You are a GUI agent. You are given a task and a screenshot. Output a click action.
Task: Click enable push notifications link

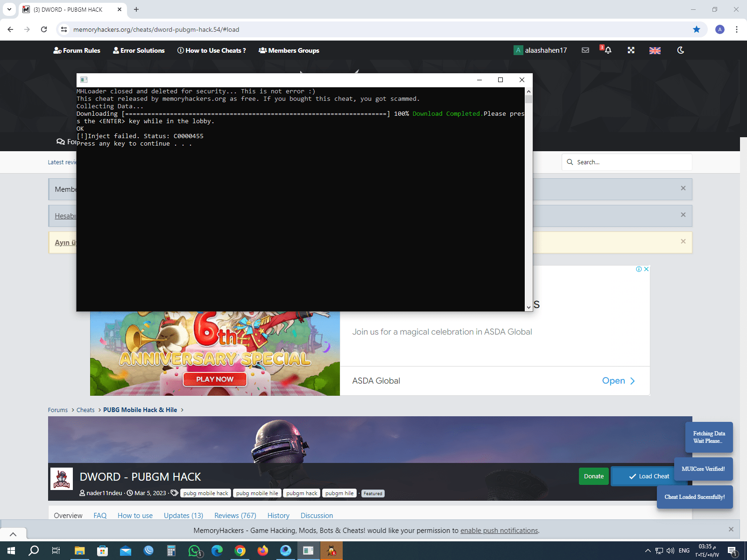[x=499, y=531]
